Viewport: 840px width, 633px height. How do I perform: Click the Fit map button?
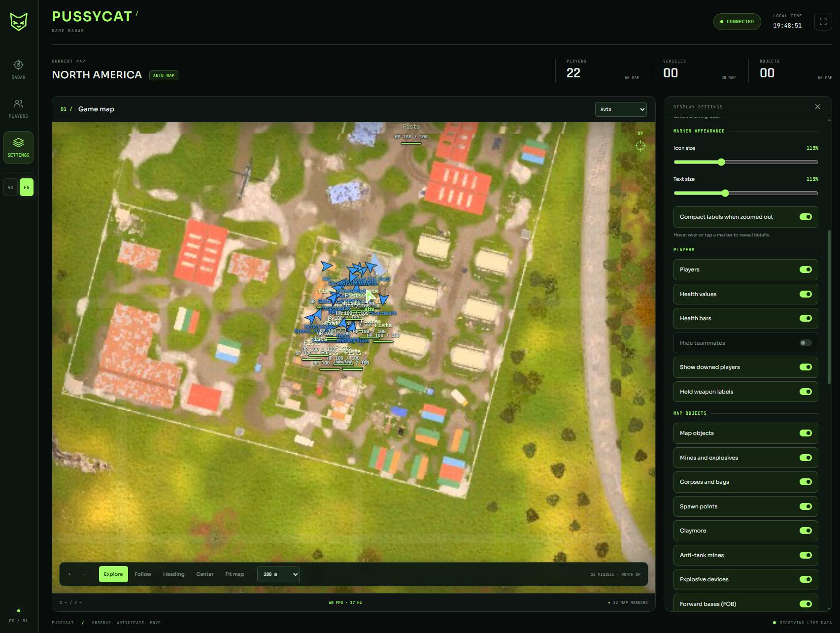[x=235, y=574]
